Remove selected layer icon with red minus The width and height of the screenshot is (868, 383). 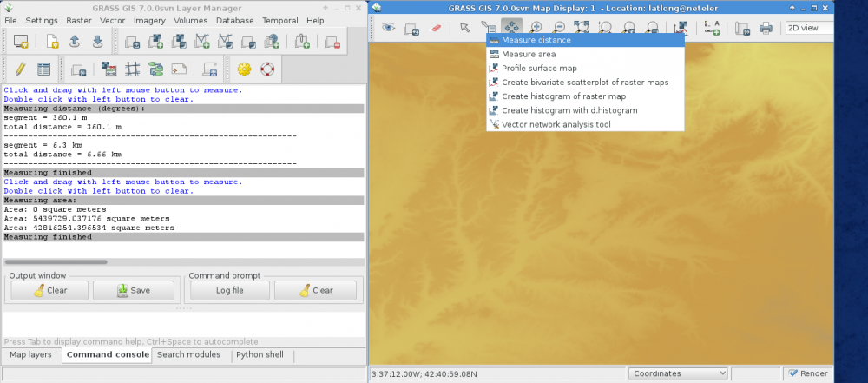click(x=332, y=41)
